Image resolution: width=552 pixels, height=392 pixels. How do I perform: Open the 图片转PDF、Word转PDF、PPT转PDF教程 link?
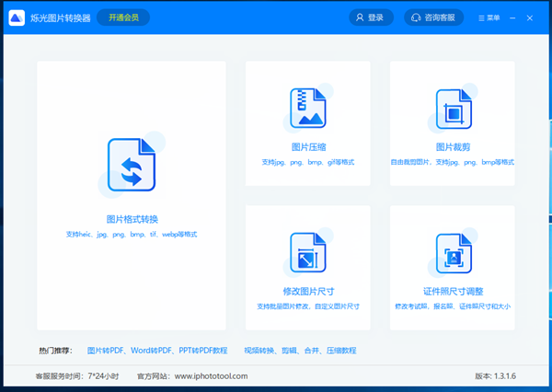(157, 351)
